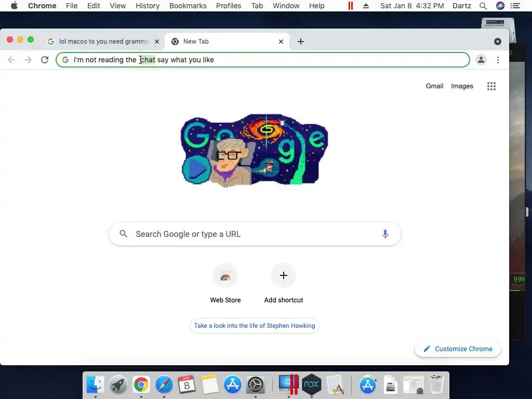Viewport: 532px width, 399px height.
Task: Open the Apple menu
Action: pos(14,6)
